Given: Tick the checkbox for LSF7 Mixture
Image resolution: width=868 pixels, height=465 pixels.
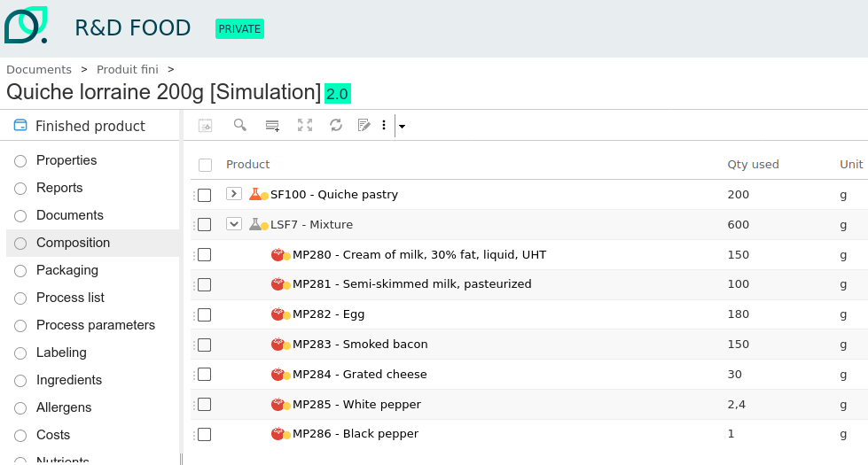Looking at the screenshot, I should 204,224.
